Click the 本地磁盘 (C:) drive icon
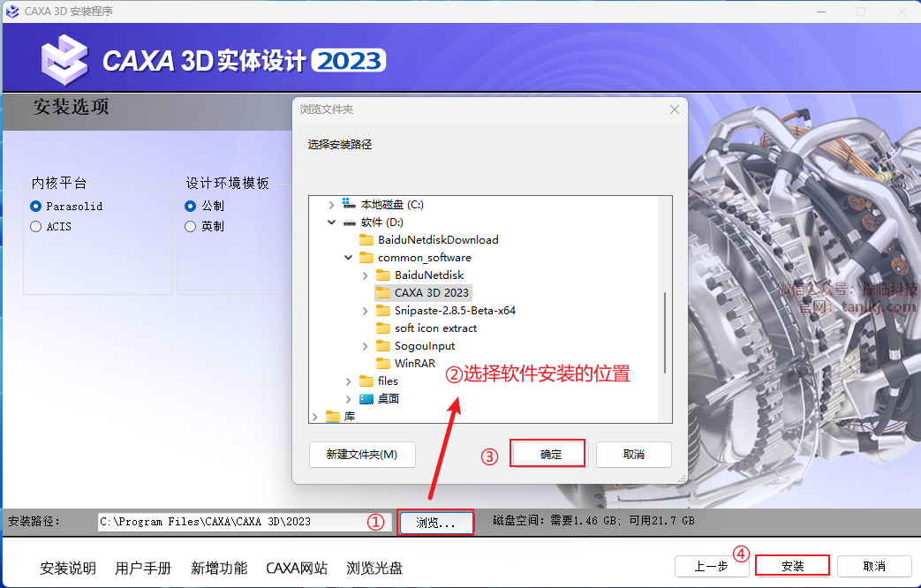921x588 pixels. coord(349,204)
